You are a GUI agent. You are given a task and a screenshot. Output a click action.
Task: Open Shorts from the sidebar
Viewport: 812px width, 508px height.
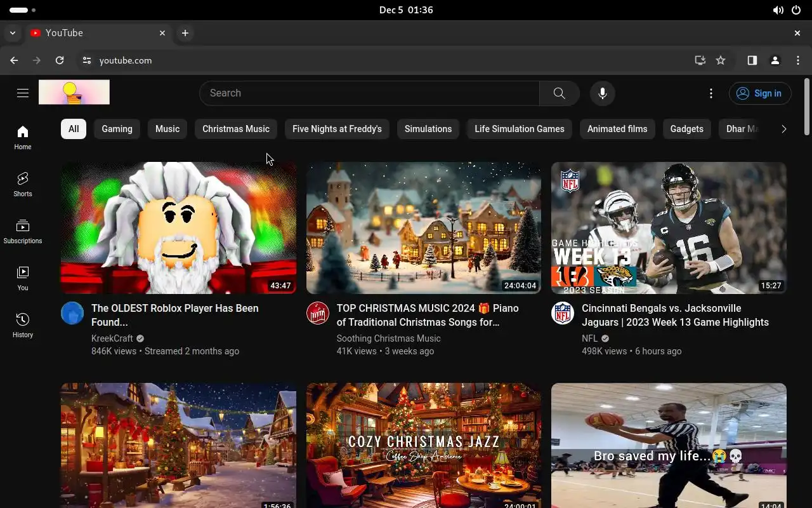tap(23, 184)
